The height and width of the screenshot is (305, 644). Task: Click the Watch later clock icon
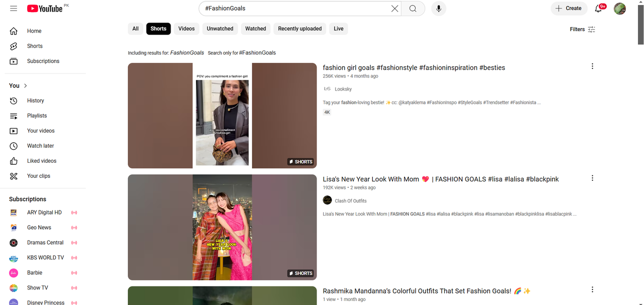pyautogui.click(x=14, y=146)
